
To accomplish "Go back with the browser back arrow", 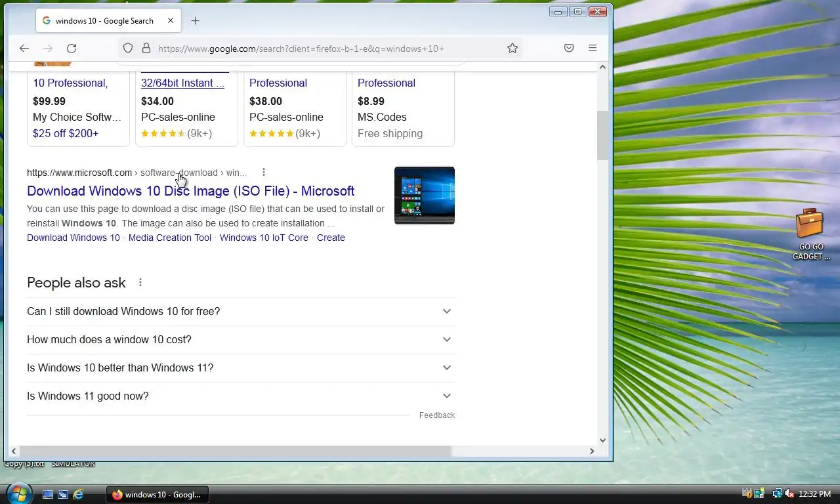I will 24,48.
